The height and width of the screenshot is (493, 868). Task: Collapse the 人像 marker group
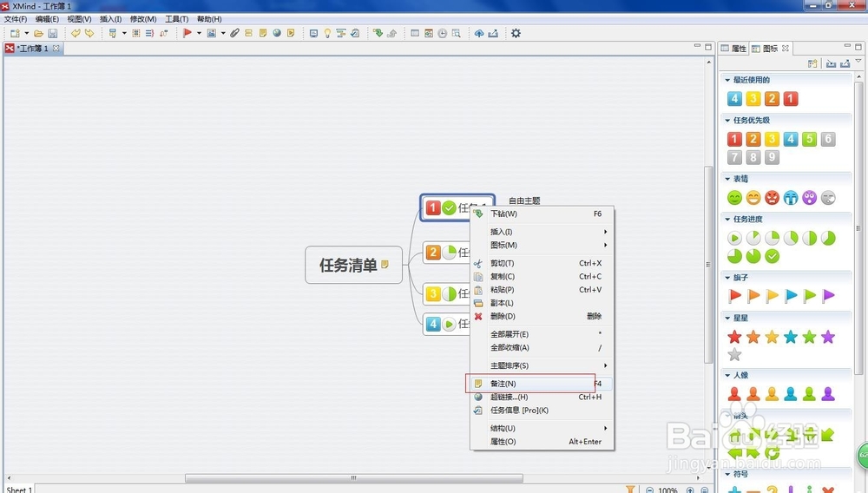click(x=727, y=375)
